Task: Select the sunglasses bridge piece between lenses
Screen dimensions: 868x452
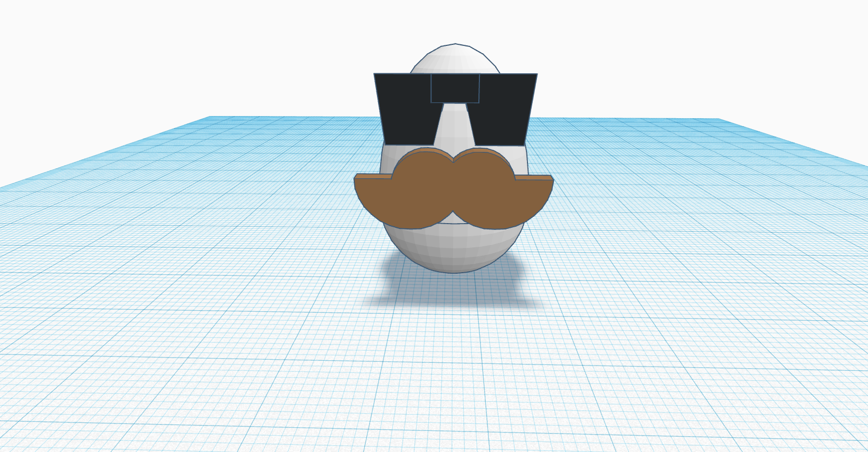Action: (x=455, y=88)
